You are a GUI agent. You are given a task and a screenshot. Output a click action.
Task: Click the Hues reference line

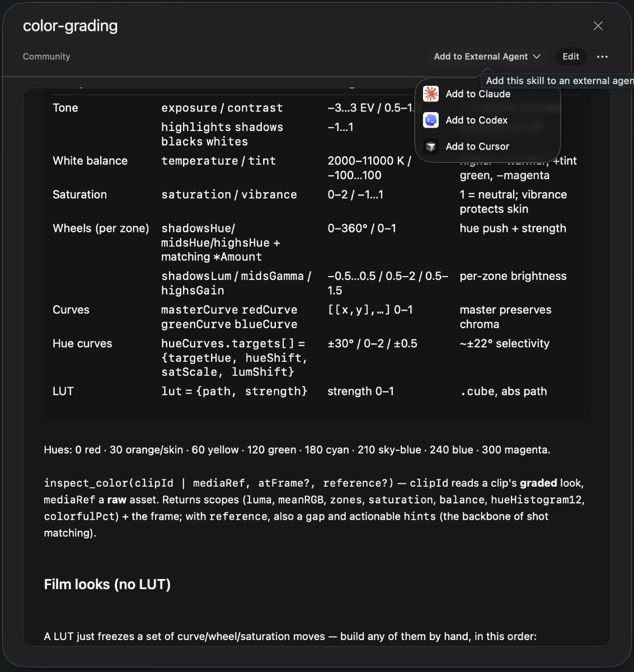(297, 450)
